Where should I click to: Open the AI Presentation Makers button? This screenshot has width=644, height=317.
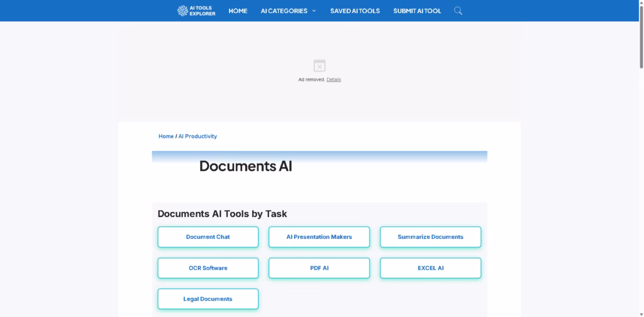(319, 237)
